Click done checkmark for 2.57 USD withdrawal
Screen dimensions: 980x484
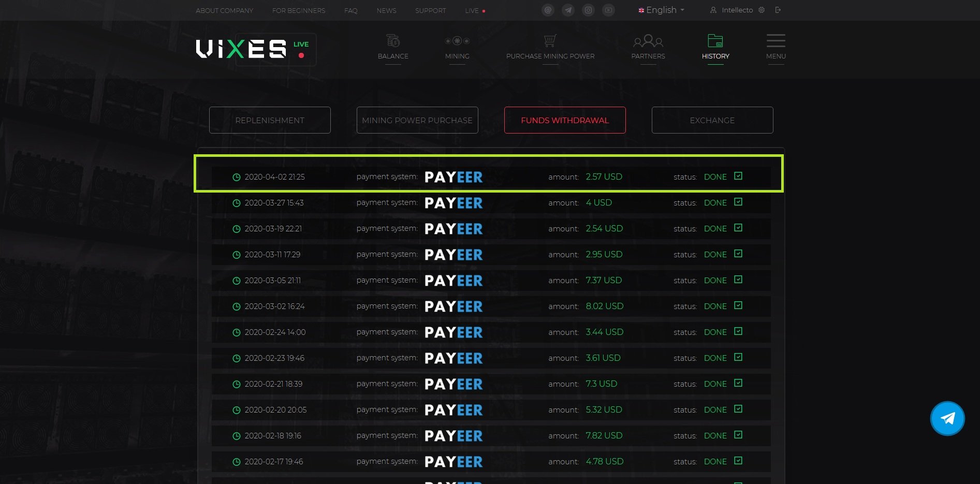click(x=738, y=176)
